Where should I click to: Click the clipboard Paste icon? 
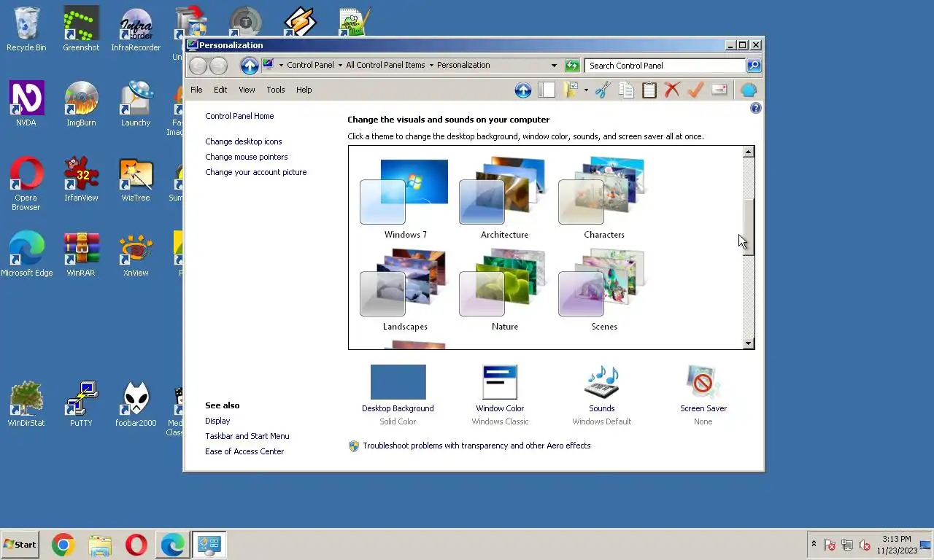[649, 90]
